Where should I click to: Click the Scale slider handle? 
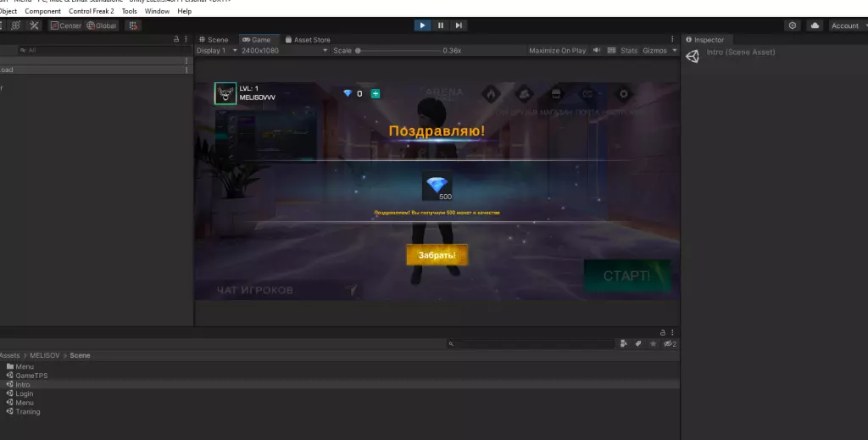click(x=358, y=51)
